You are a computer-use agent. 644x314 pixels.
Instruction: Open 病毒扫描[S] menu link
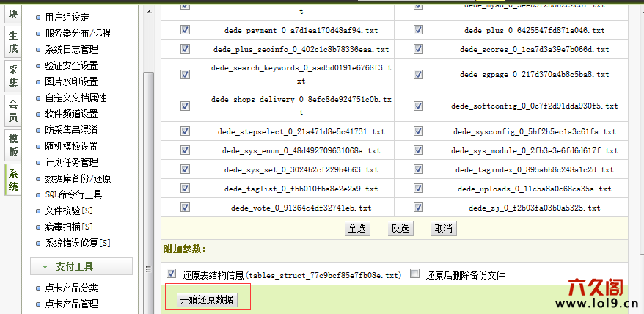point(69,227)
